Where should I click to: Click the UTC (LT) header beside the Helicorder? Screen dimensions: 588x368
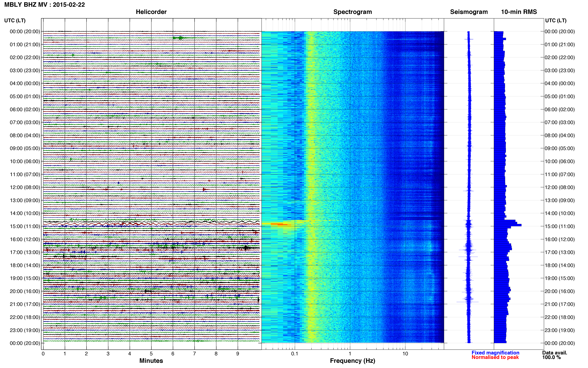click(15, 20)
